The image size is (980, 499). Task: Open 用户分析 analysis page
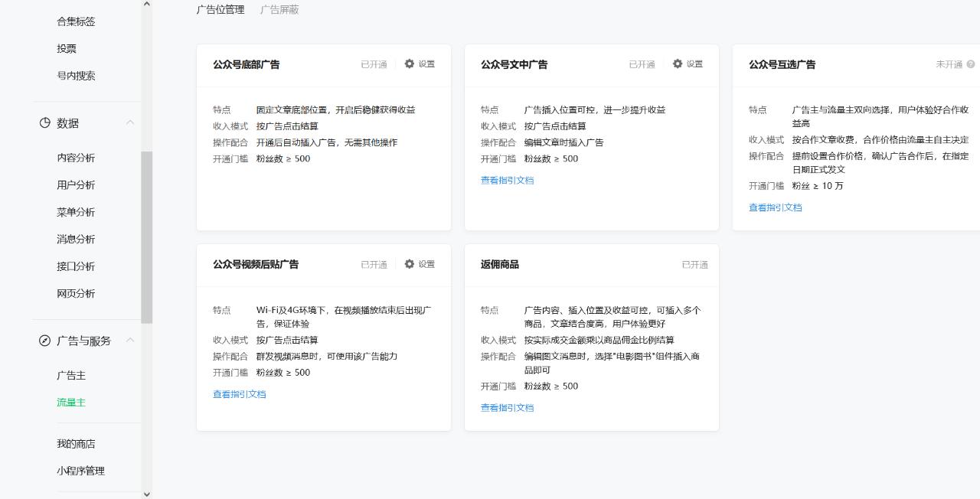pyautogui.click(x=77, y=184)
